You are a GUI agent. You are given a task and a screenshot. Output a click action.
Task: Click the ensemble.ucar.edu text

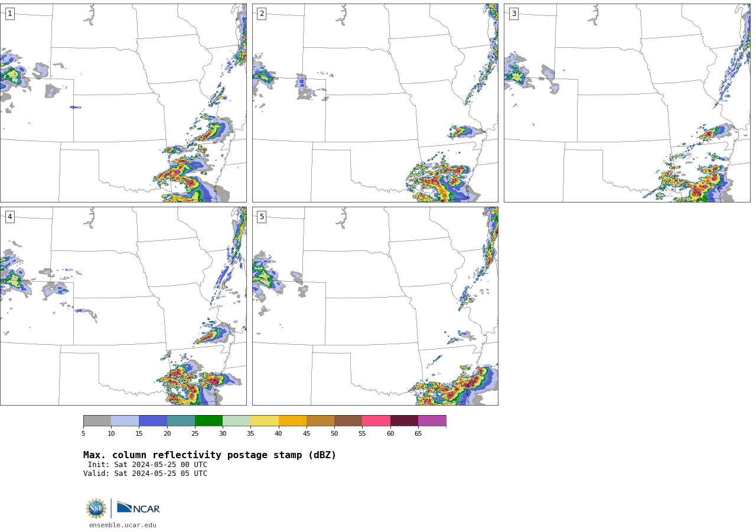click(123, 525)
